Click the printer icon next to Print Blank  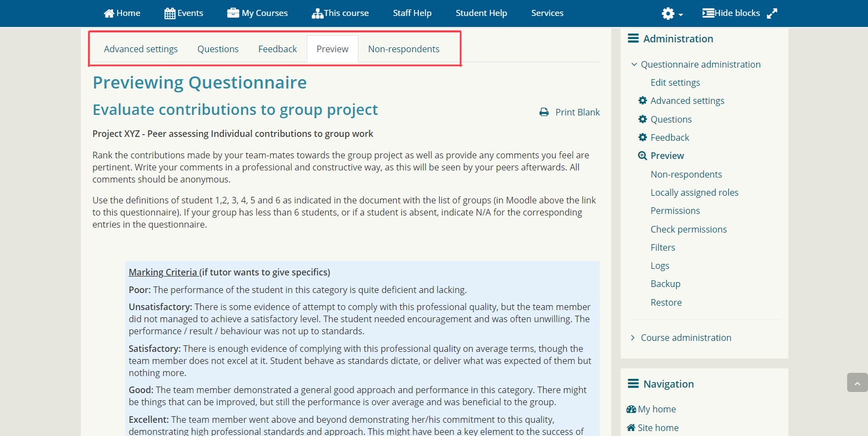click(544, 112)
